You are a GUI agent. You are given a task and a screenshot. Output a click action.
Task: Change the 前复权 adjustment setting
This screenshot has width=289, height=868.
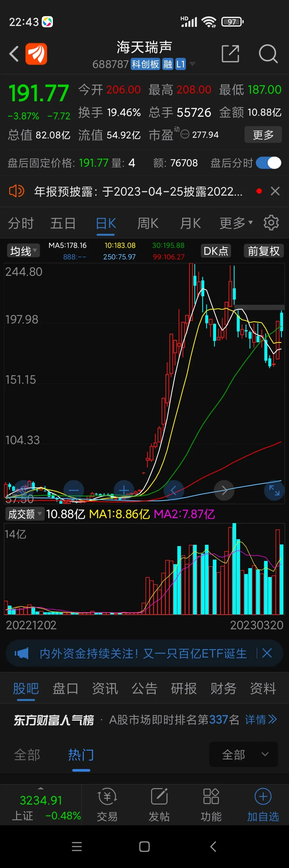click(x=264, y=251)
